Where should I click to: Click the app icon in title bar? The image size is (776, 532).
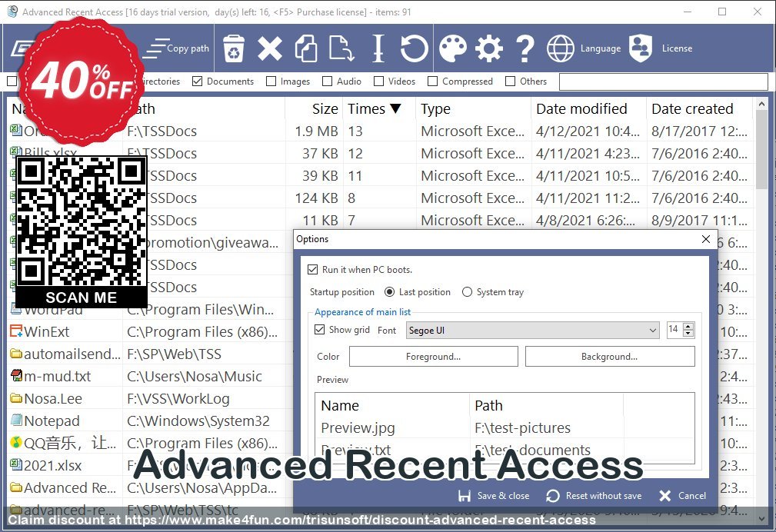pyautogui.click(x=12, y=12)
